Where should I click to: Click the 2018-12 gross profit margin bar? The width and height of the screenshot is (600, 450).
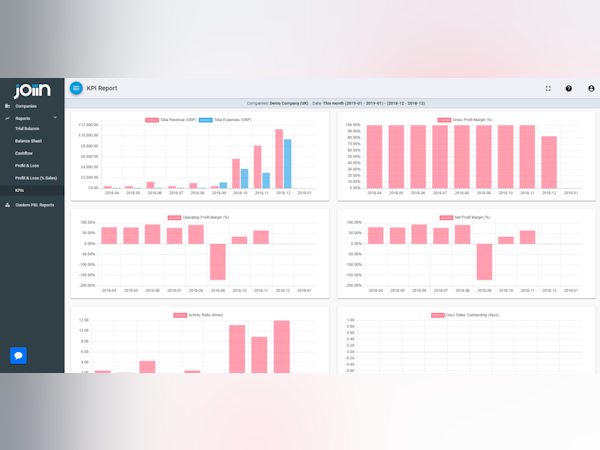[x=549, y=162]
